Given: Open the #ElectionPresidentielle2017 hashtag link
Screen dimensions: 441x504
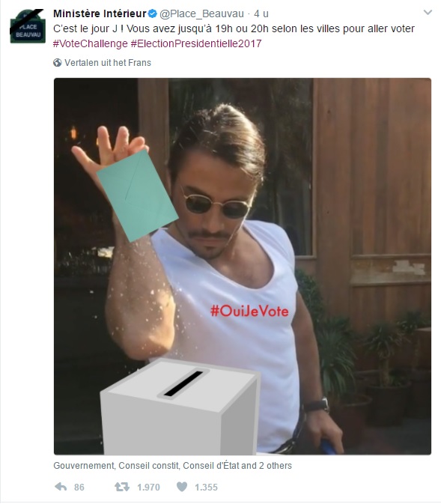Looking at the screenshot, I should click(196, 43).
